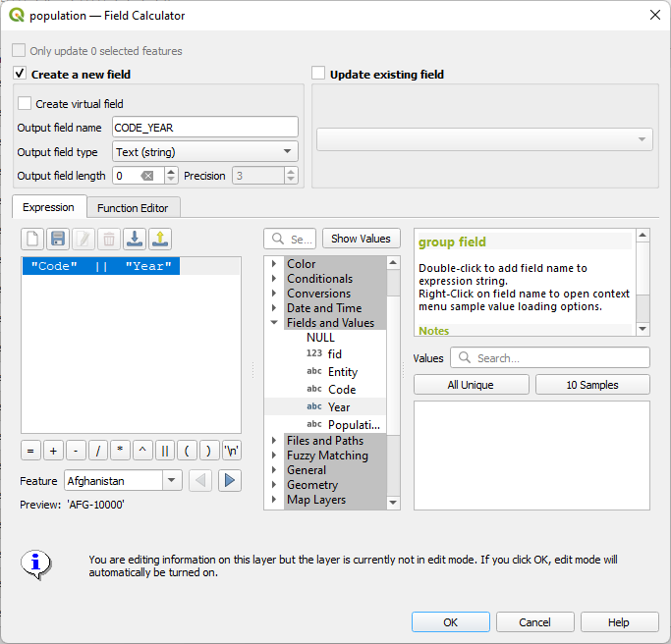Click the Values search field
The width and height of the screenshot is (671, 644).
pyautogui.click(x=550, y=357)
